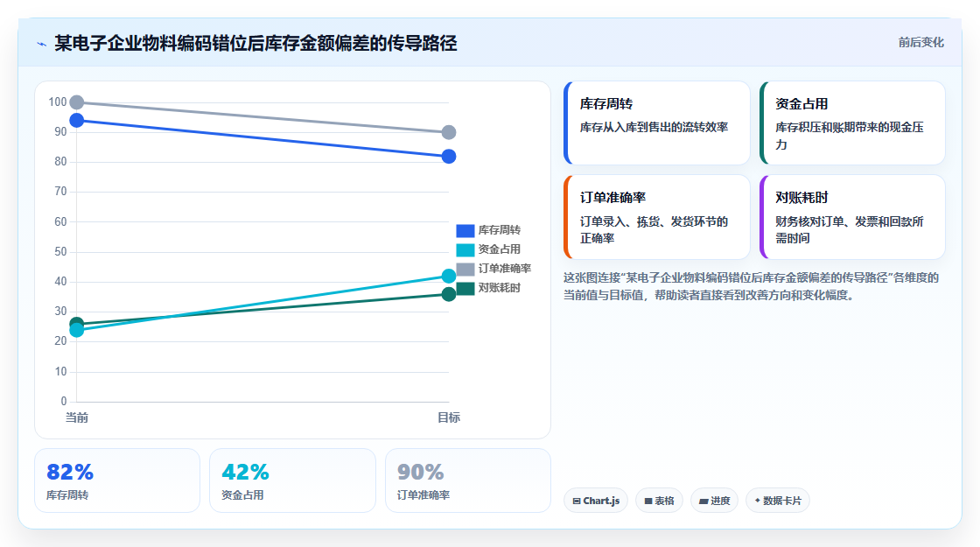Click the 对账耗时 legend label
Image resolution: width=980 pixels, height=547 pixels.
click(x=500, y=288)
